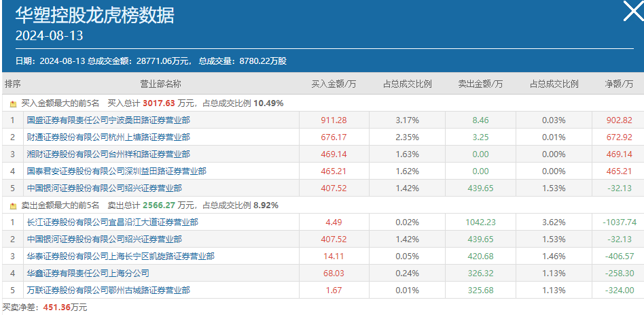Click the 华塑控股龙虎榜数据 title

(95, 16)
